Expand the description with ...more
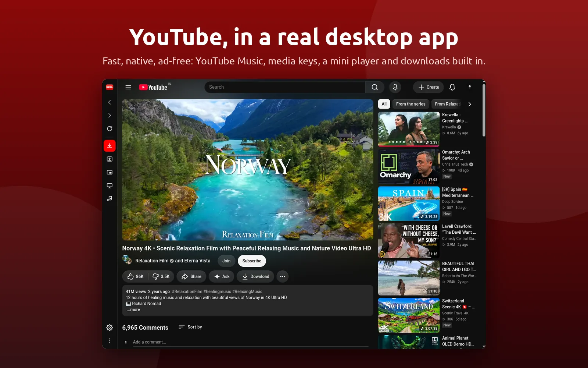588x368 pixels. [133, 310]
